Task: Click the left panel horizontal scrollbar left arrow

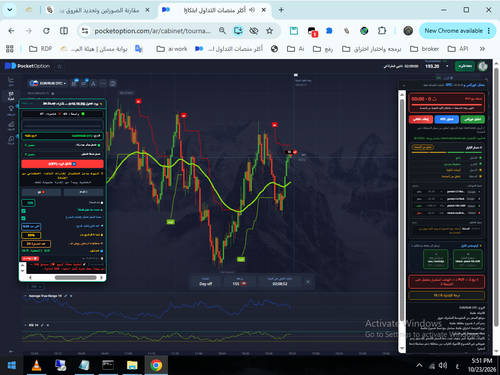Action: (x=30, y=277)
